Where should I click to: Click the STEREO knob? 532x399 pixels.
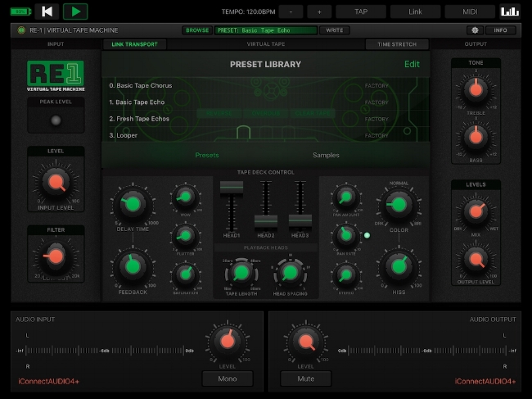[x=345, y=274]
